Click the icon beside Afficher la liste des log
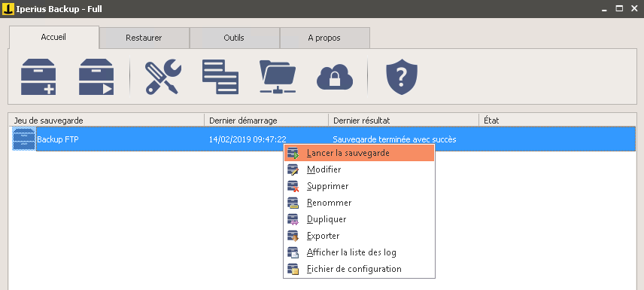 point(293,252)
